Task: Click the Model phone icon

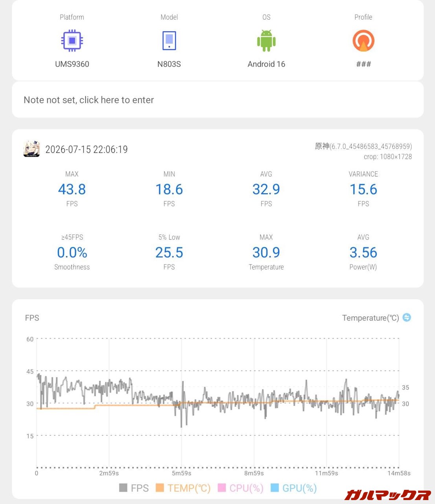Action: (x=169, y=41)
